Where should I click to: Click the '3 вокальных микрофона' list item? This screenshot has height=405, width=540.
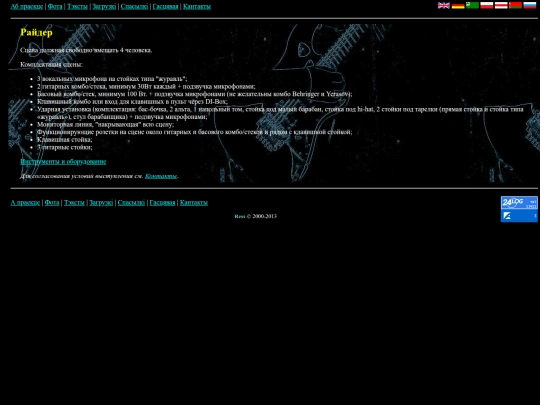112,79
